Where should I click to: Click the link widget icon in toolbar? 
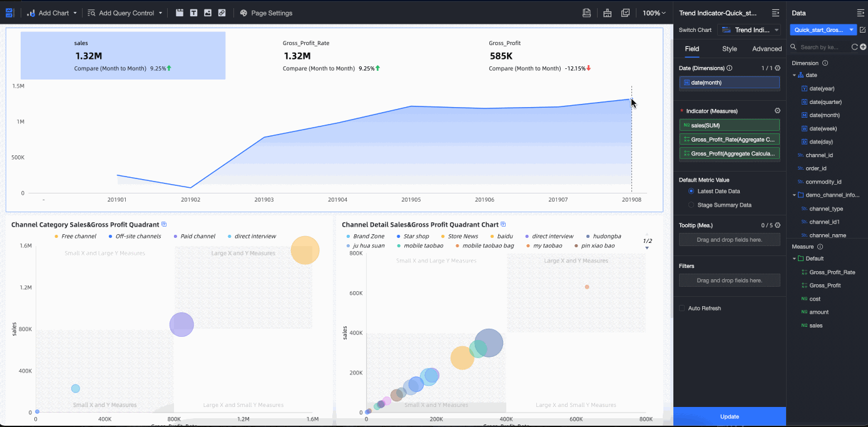click(222, 13)
